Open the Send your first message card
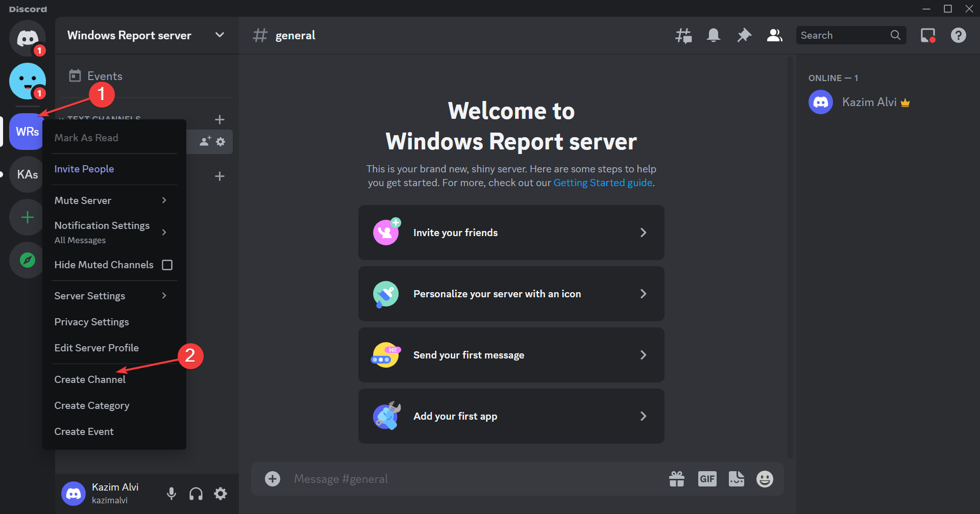Screen dimensions: 980x514 tap(511, 355)
